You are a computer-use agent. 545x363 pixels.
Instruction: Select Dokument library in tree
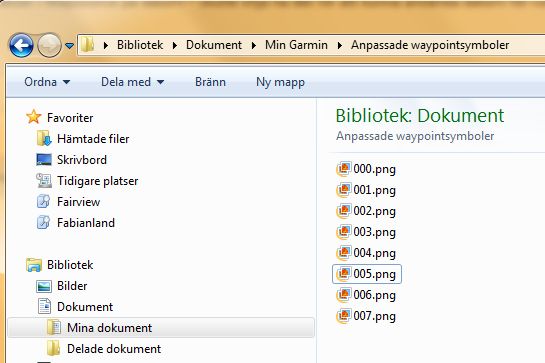coord(85,307)
